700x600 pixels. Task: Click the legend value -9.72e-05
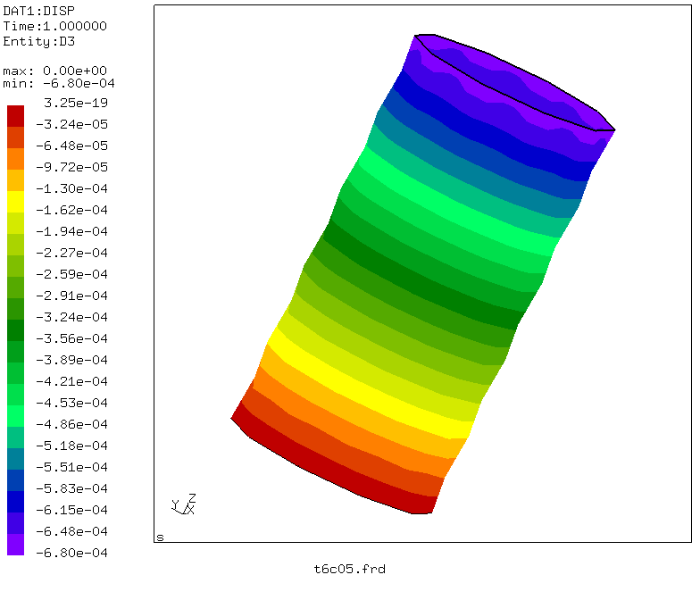tap(71, 167)
